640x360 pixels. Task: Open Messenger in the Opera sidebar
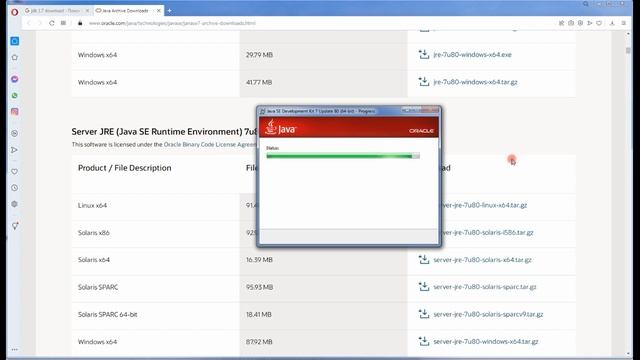[15, 79]
